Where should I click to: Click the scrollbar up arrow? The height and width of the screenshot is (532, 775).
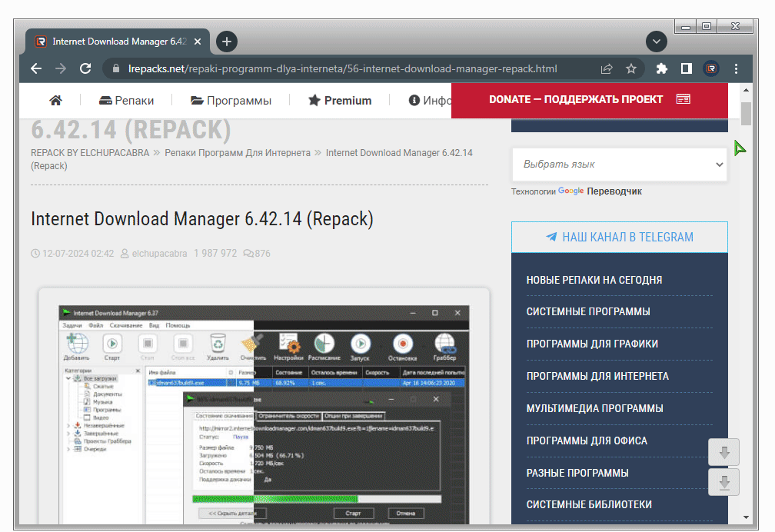[746, 90]
